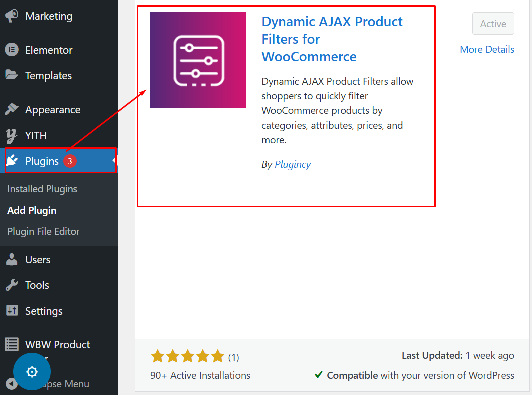Click the WBW Product list icon
The width and height of the screenshot is (532, 395).
[x=12, y=344]
